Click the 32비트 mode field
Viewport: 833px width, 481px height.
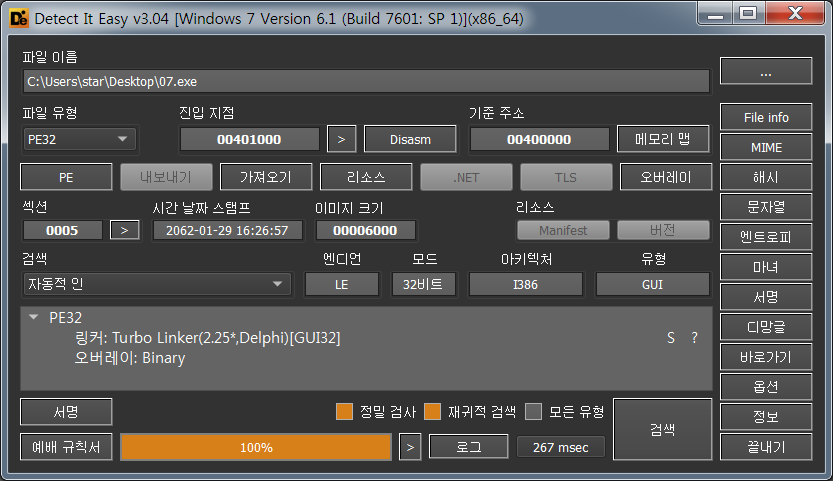(423, 284)
